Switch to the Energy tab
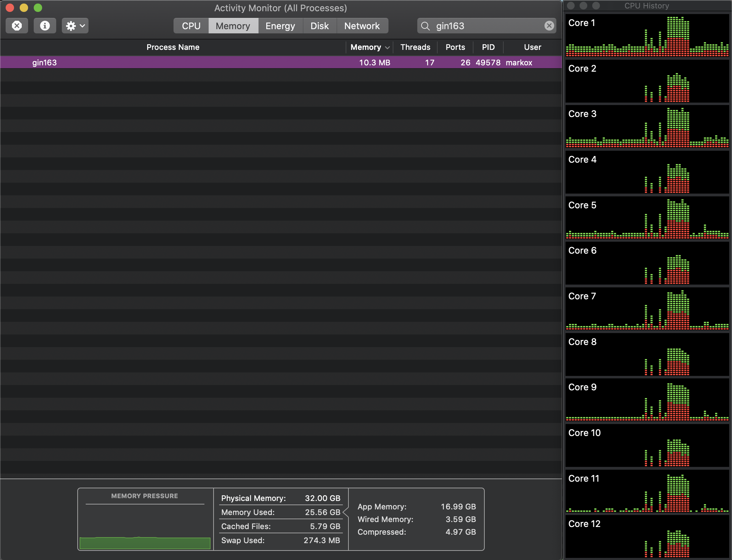Image resolution: width=732 pixels, height=560 pixels. point(280,26)
